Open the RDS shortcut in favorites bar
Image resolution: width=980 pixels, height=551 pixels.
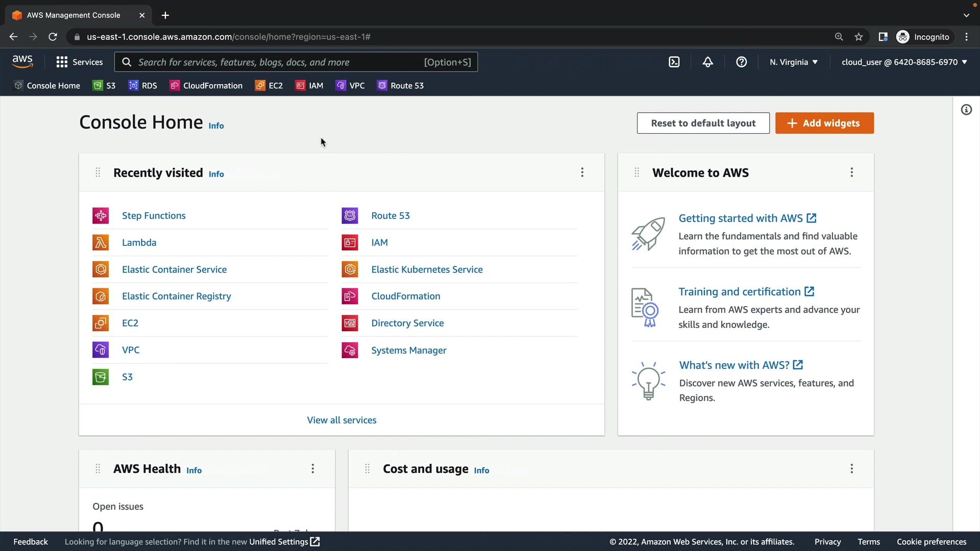pos(142,86)
